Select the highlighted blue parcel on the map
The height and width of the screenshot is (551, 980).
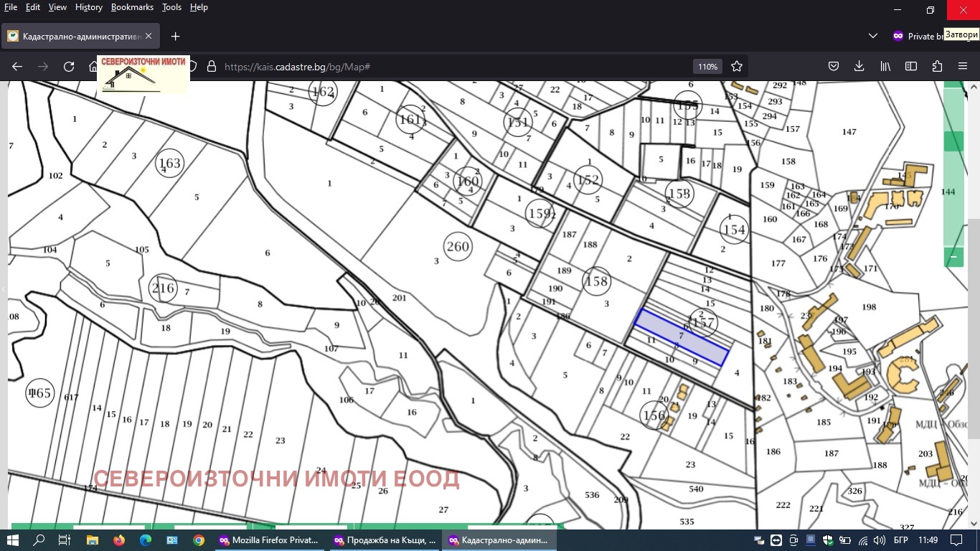click(x=682, y=337)
